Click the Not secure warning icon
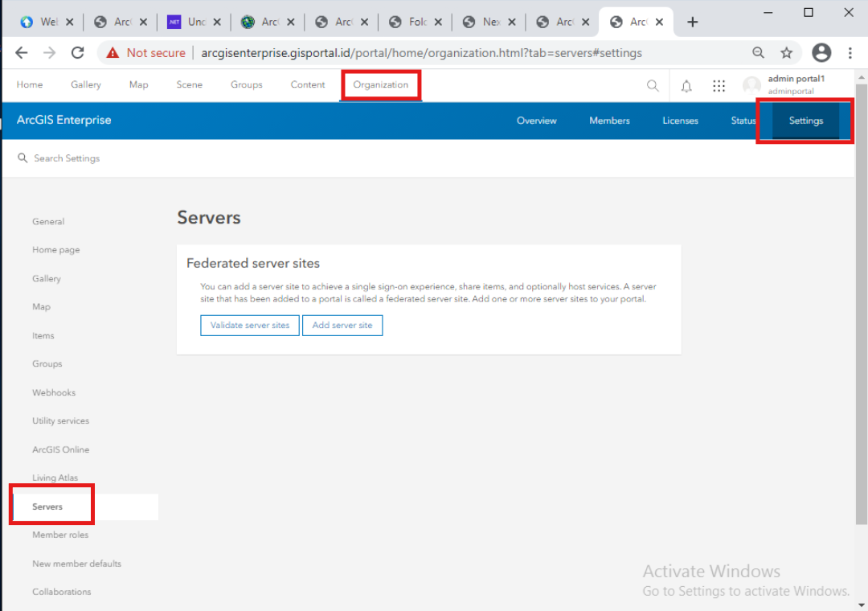868x611 pixels. point(113,52)
